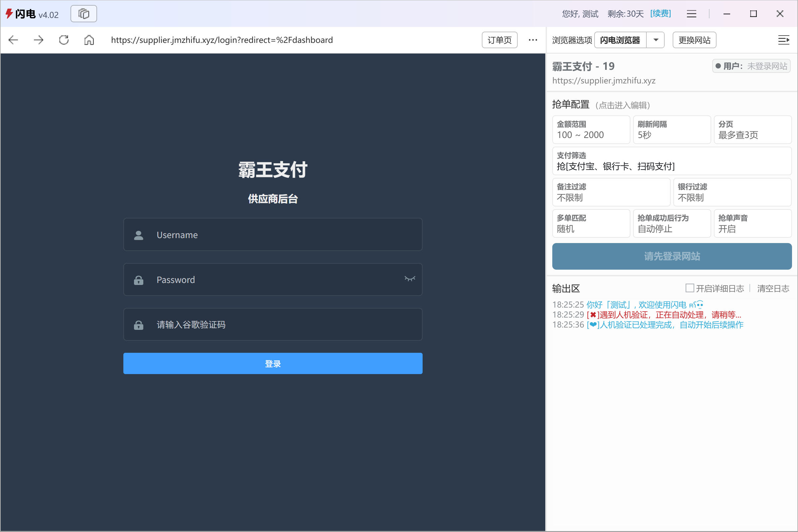This screenshot has height=532, width=798.
Task: Go to the browser home page
Action: click(89, 40)
